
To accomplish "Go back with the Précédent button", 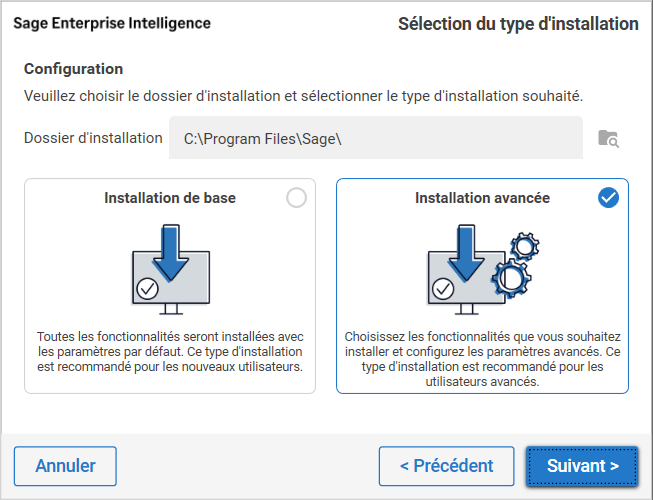I will tap(446, 466).
